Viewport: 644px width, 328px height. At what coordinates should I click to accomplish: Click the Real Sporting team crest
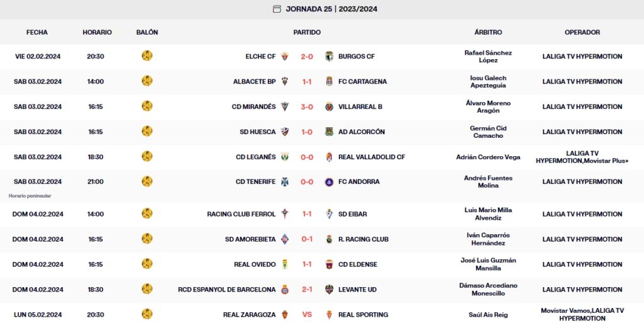coord(329,315)
